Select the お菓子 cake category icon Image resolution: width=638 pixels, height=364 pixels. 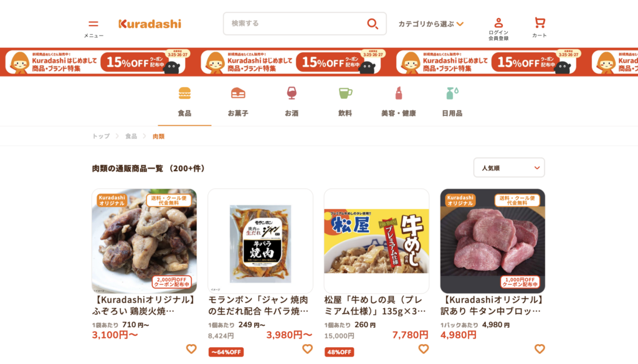[238, 93]
